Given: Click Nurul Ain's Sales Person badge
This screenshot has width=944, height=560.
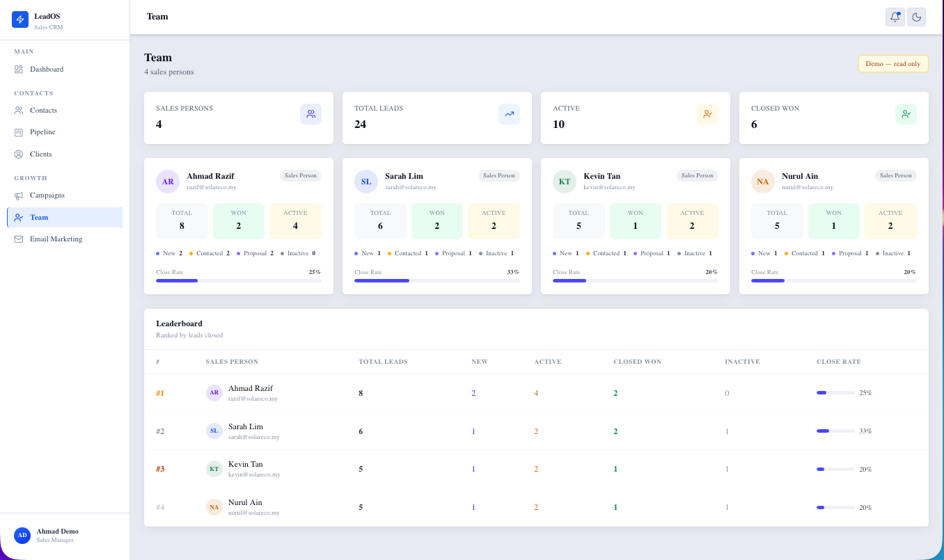Looking at the screenshot, I should [895, 176].
